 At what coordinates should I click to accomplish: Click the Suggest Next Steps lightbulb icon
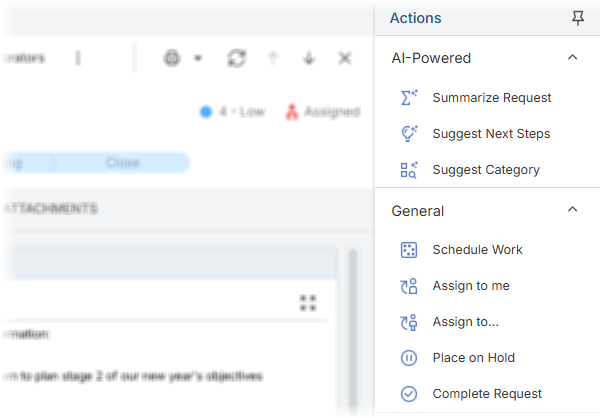click(x=408, y=134)
